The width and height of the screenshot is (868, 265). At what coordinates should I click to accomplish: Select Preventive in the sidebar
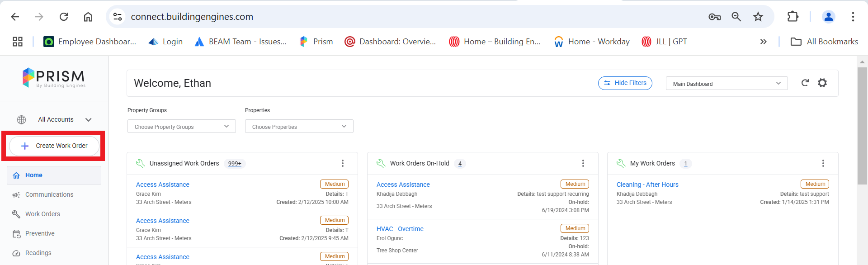tap(40, 233)
